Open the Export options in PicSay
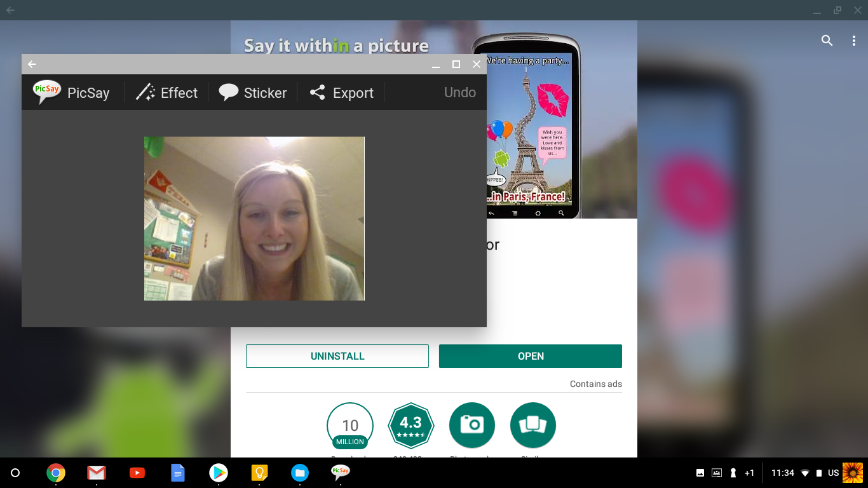Viewport: 868px width, 488px height. point(341,93)
